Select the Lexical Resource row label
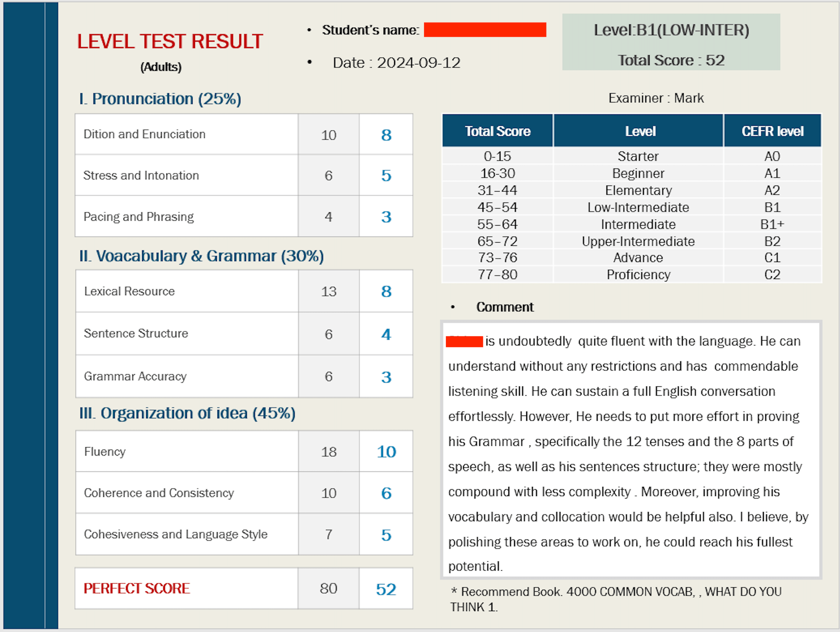Screen dimensions: 840x632 click(x=129, y=291)
